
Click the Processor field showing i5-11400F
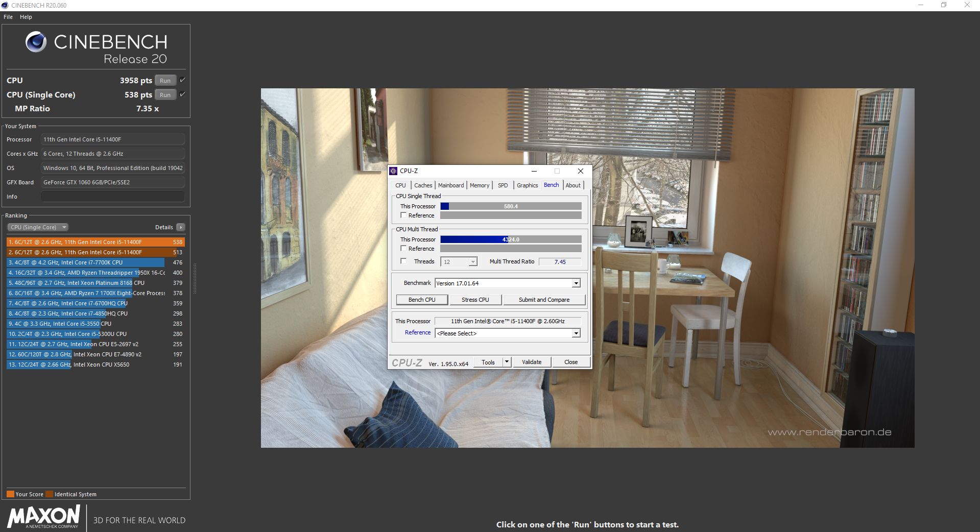coord(113,139)
